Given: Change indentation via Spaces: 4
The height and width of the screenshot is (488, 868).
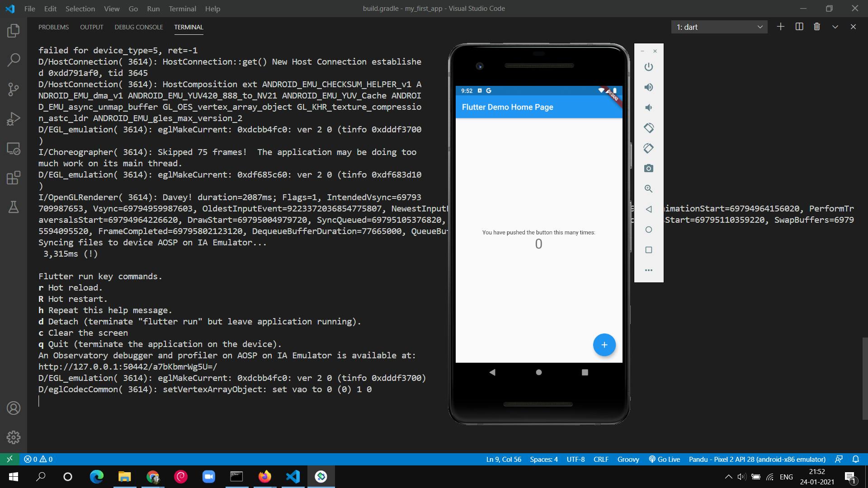Looking at the screenshot, I should coord(544,459).
